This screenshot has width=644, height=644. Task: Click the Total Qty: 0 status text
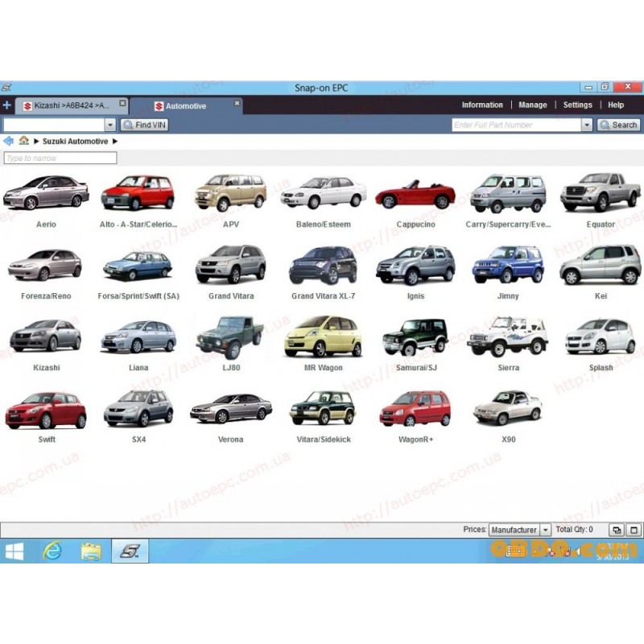[574, 530]
